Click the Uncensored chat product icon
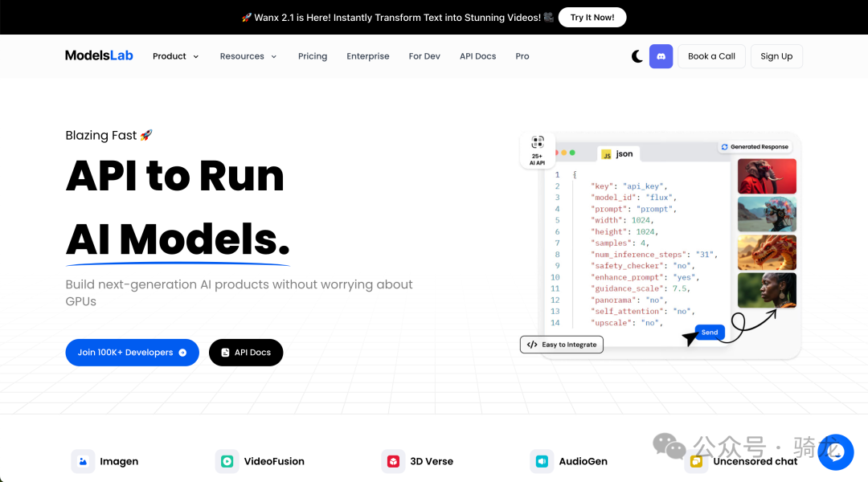The width and height of the screenshot is (868, 482). pos(696,462)
